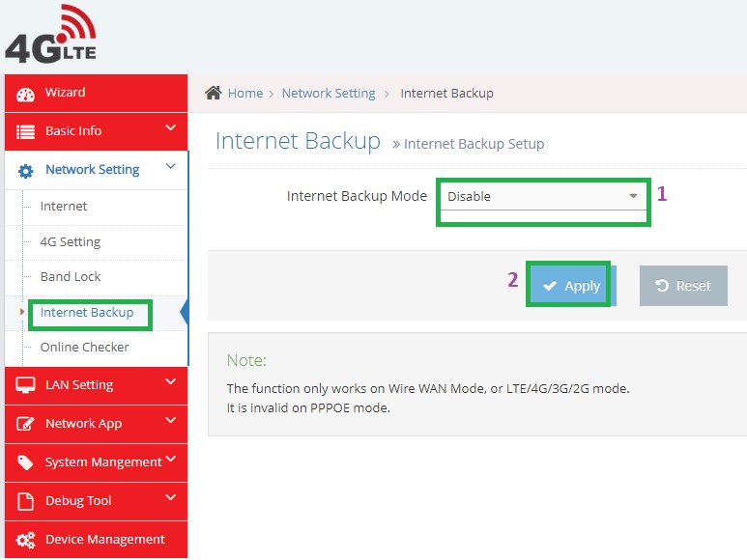Click the Home house icon in breadcrumb
This screenshot has height=560, width=747.
coord(214,93)
